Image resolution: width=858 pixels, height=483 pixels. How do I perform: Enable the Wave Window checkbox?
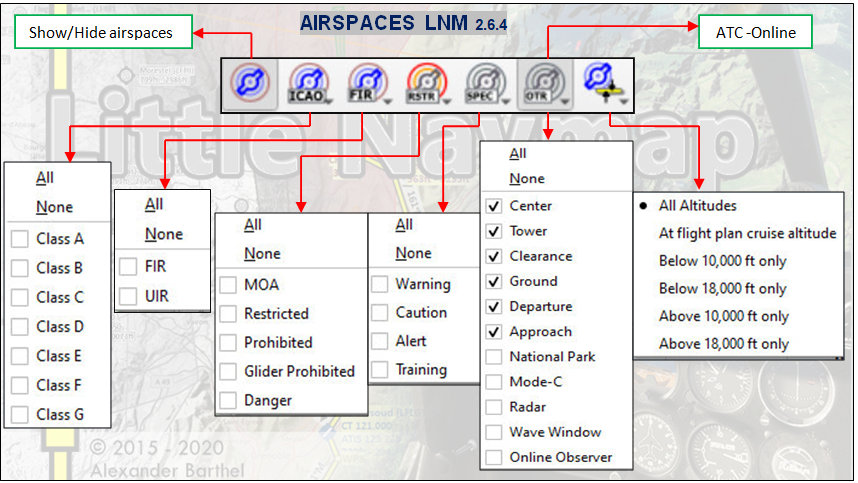point(494,432)
